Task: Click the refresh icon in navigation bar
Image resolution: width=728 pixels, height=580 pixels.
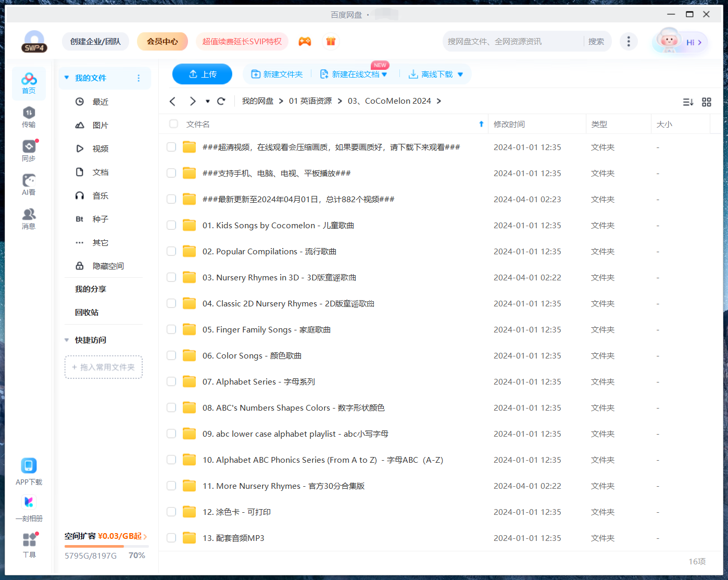Action: coord(221,101)
